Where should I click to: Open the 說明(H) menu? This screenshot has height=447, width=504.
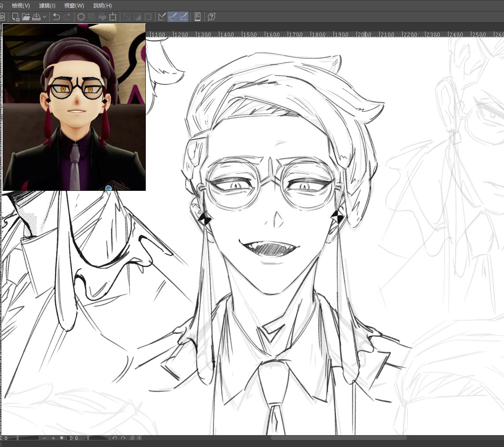pos(103,5)
